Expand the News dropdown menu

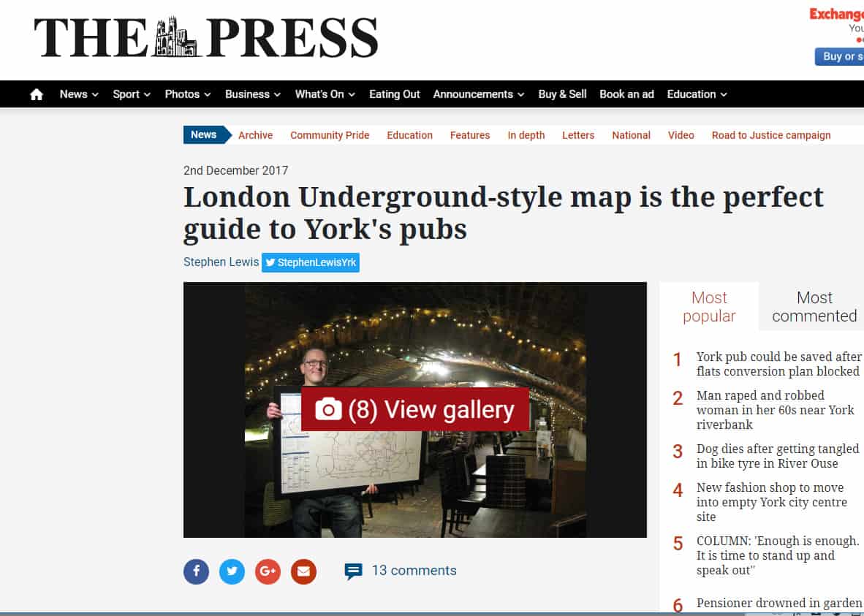click(79, 94)
